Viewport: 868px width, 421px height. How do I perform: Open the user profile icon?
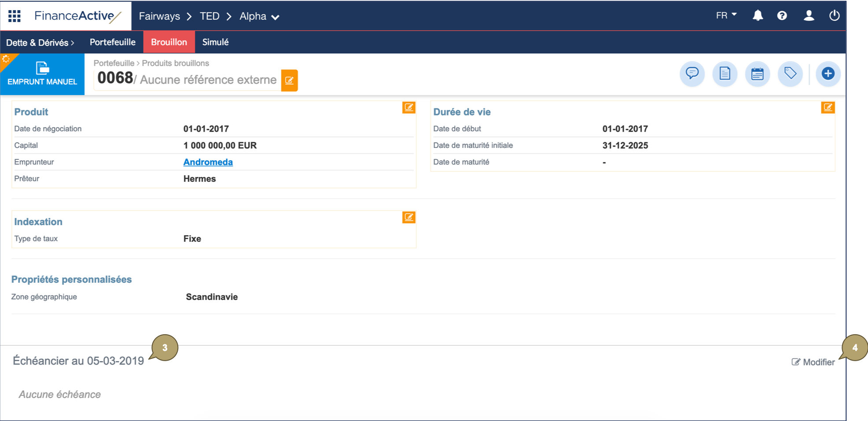click(809, 15)
